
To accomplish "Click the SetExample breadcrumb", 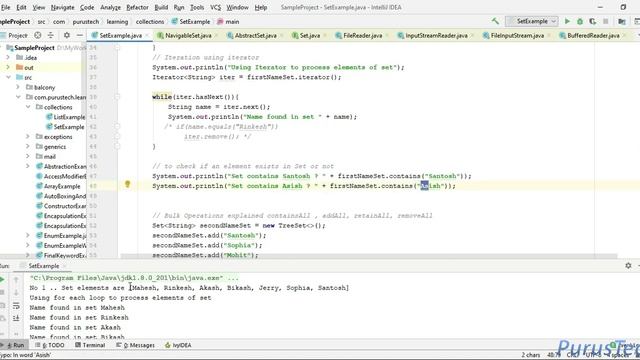I will click(x=191, y=22).
